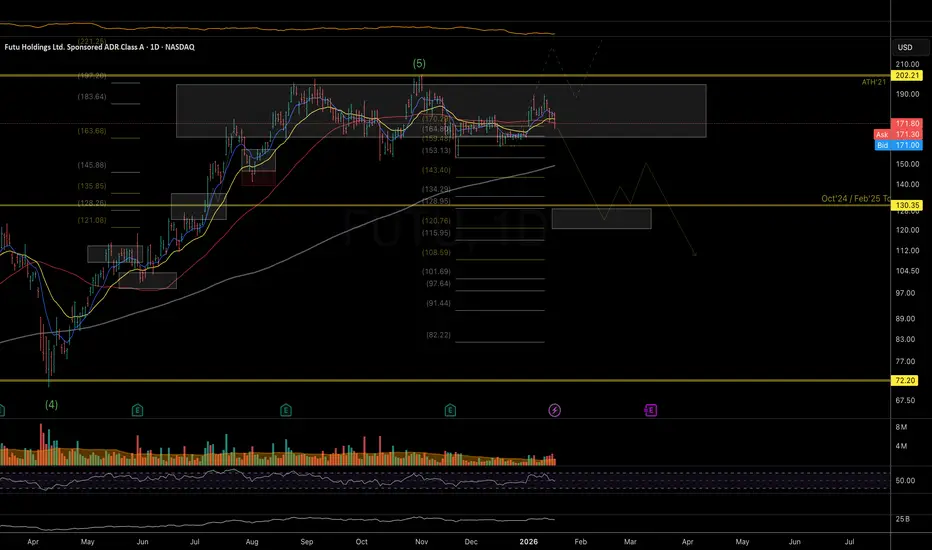
Task: Click the 210.00 price scale label
Action: coord(908,64)
